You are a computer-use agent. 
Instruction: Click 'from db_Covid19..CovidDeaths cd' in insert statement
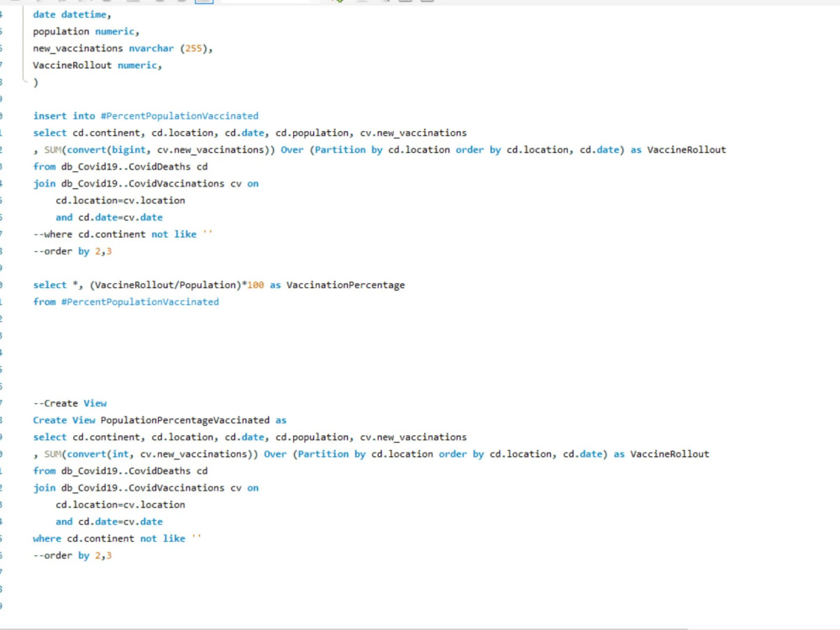(x=120, y=166)
